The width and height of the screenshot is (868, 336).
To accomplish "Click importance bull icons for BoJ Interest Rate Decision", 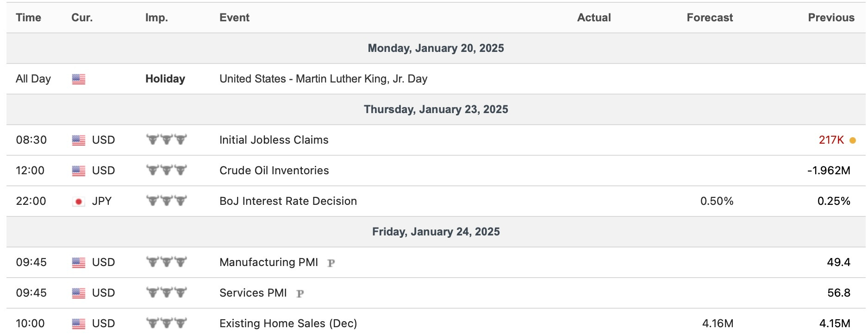I will point(166,201).
